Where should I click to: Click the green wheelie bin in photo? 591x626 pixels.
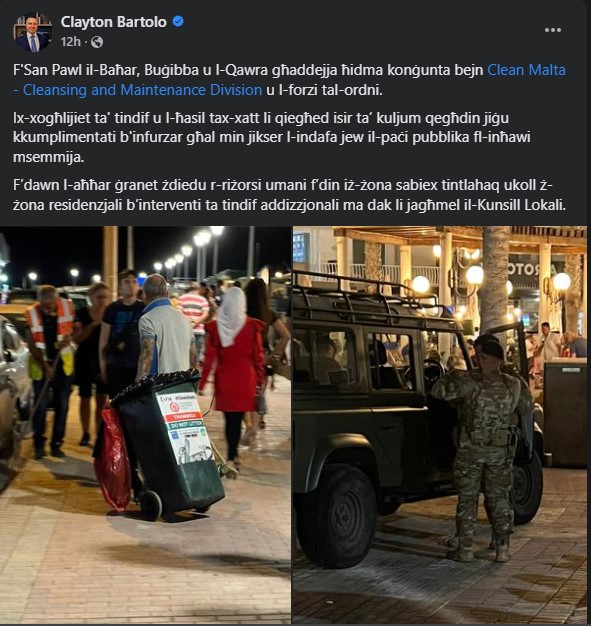(170, 443)
